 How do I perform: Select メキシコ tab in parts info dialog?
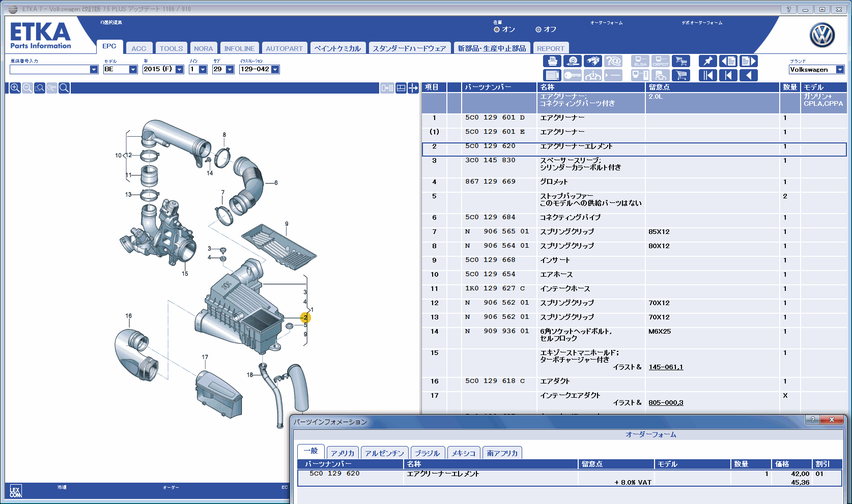click(x=464, y=453)
